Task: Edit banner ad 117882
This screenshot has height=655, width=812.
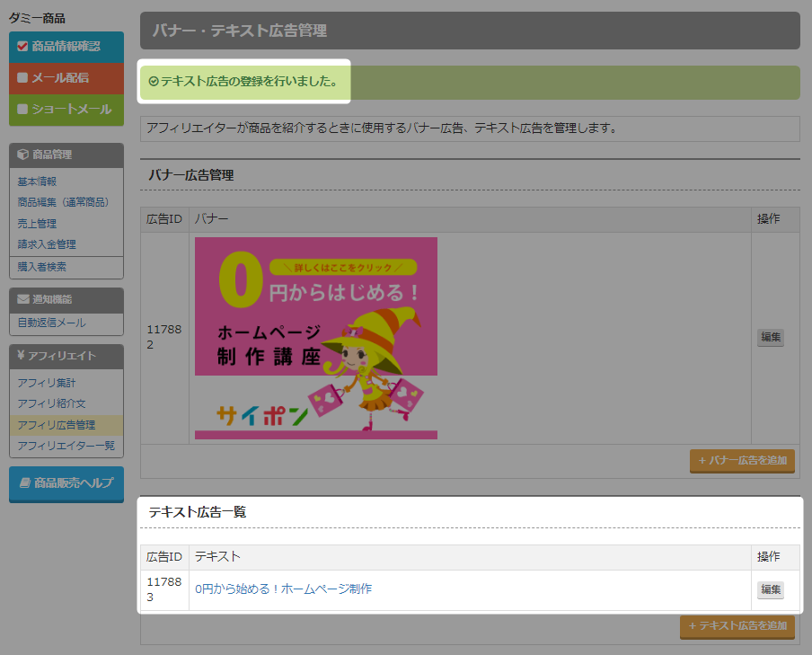Action: pyautogui.click(x=771, y=337)
